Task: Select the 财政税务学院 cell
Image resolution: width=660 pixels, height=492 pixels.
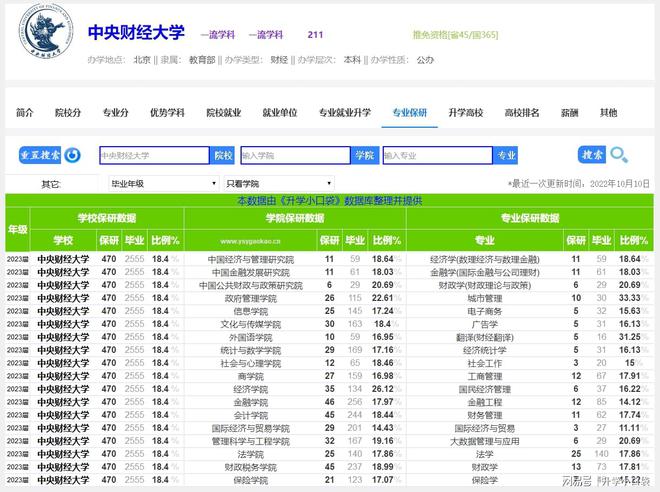Action: tap(251, 467)
